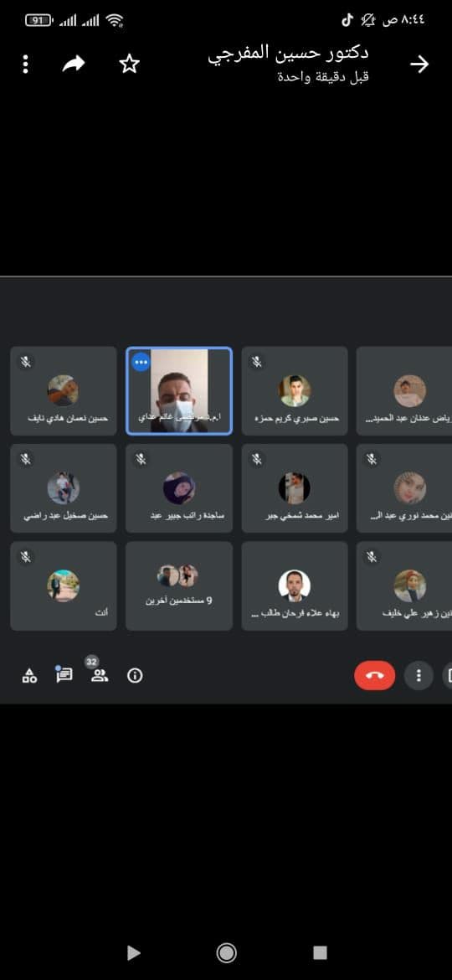Tap muted mic icon on حسين نعمان هادي نايف tile
Viewport: 452px width, 980px height.
point(26,361)
